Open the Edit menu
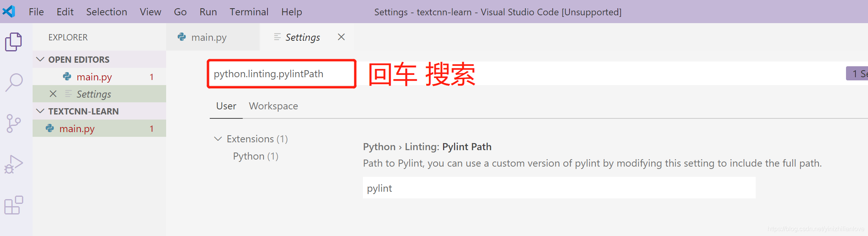The height and width of the screenshot is (236, 868). coord(65,12)
